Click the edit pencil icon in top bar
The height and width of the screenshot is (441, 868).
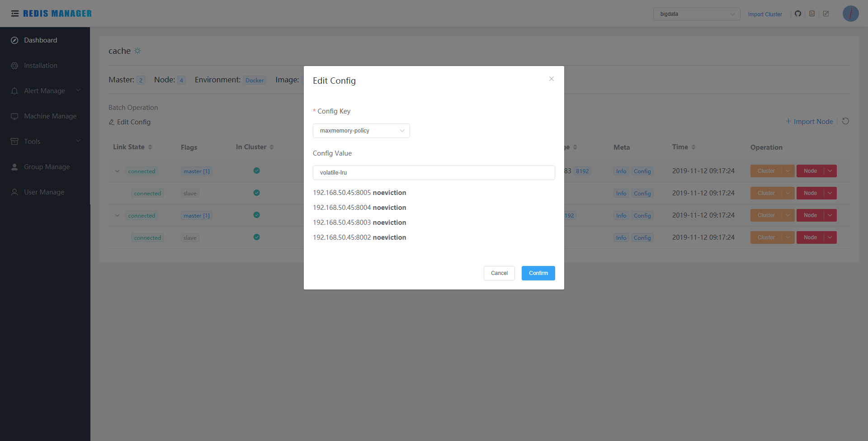826,14
